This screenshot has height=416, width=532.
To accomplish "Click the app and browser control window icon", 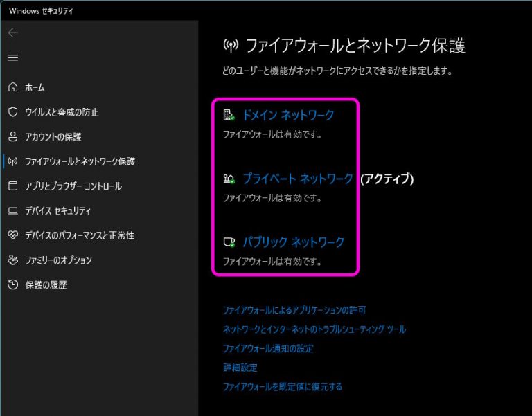I will (13, 186).
